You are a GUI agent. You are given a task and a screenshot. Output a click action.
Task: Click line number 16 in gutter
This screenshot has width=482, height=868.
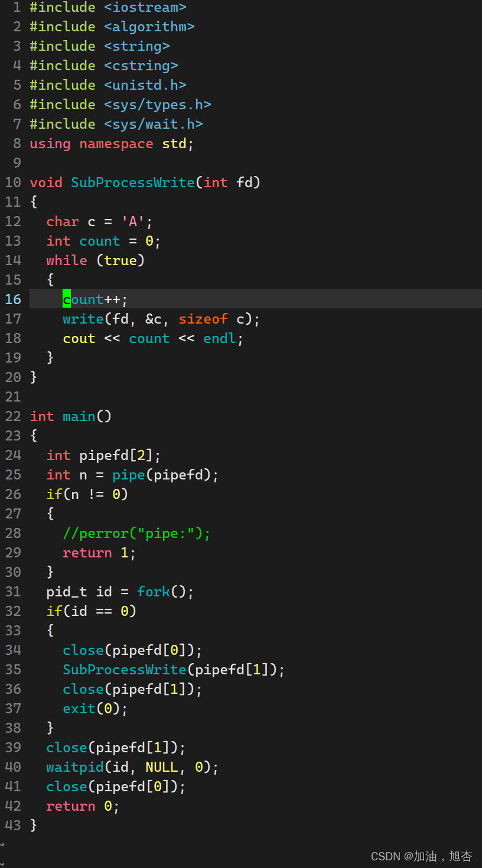pos(13,299)
